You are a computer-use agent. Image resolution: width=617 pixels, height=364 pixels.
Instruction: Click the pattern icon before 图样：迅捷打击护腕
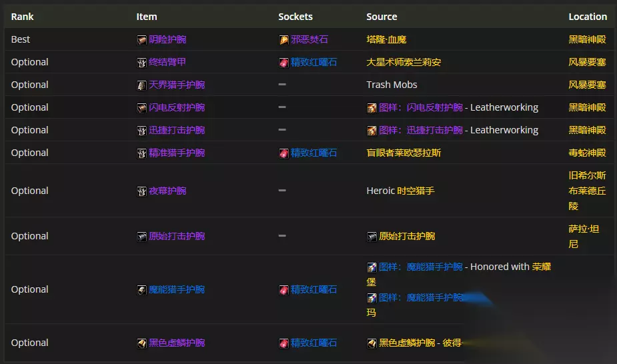tap(372, 131)
